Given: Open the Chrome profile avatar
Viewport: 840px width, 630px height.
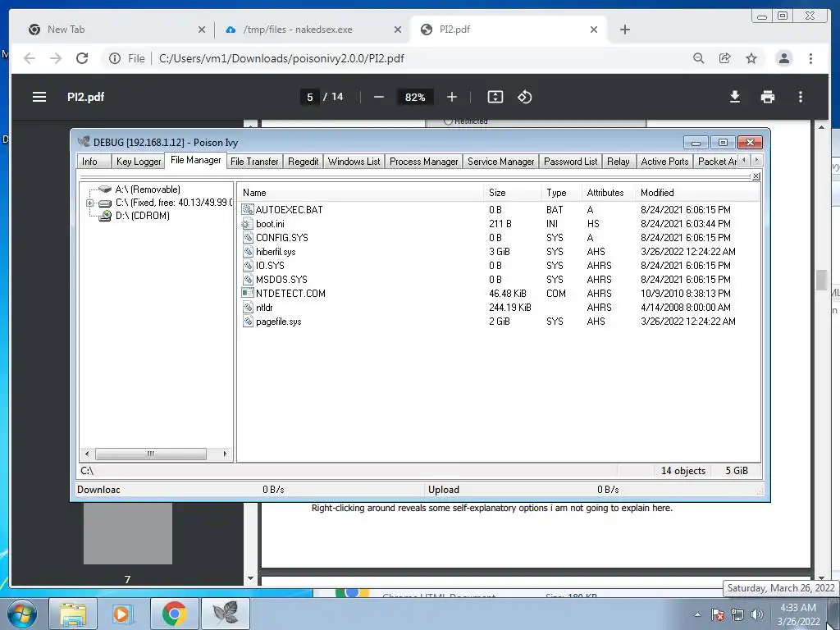Looking at the screenshot, I should point(783,58).
